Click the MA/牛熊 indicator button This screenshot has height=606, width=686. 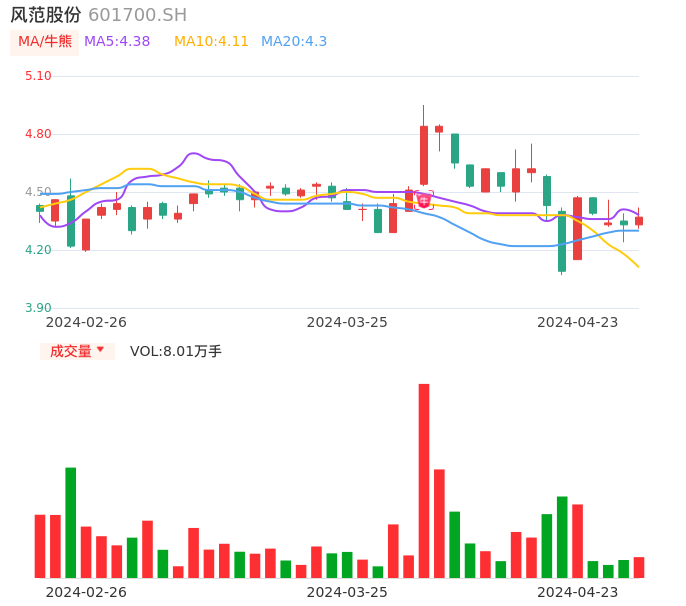click(44, 42)
